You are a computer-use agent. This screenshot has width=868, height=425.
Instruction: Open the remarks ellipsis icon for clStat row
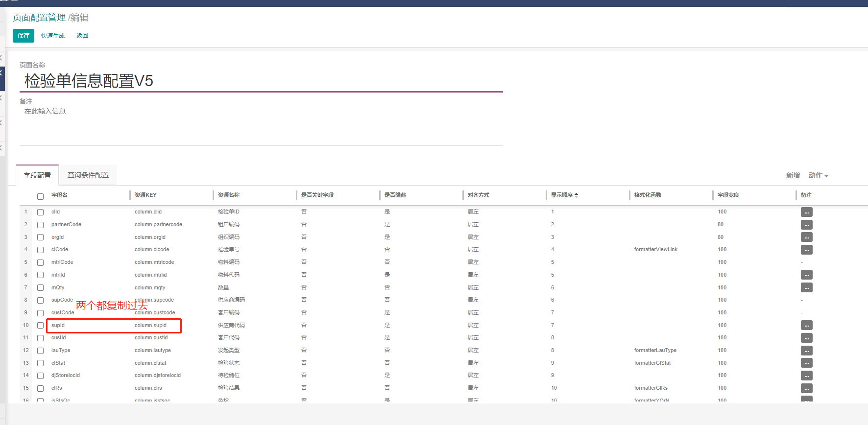point(807,363)
